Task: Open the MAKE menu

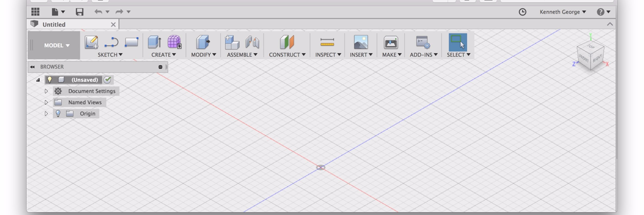Action: click(392, 54)
